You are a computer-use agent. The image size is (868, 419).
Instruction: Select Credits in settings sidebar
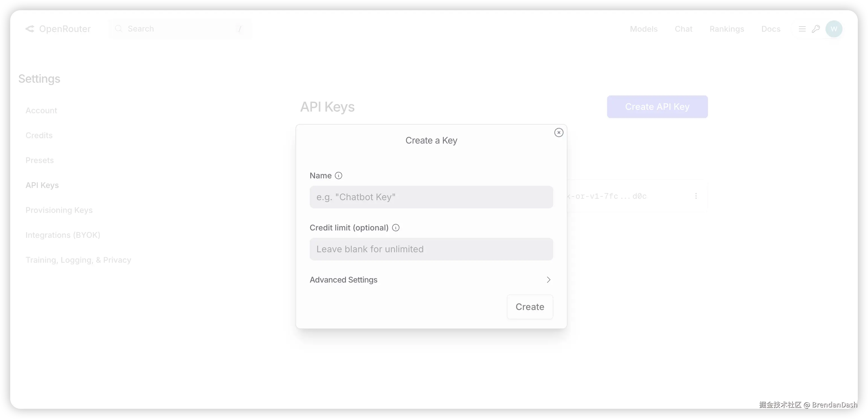point(39,135)
